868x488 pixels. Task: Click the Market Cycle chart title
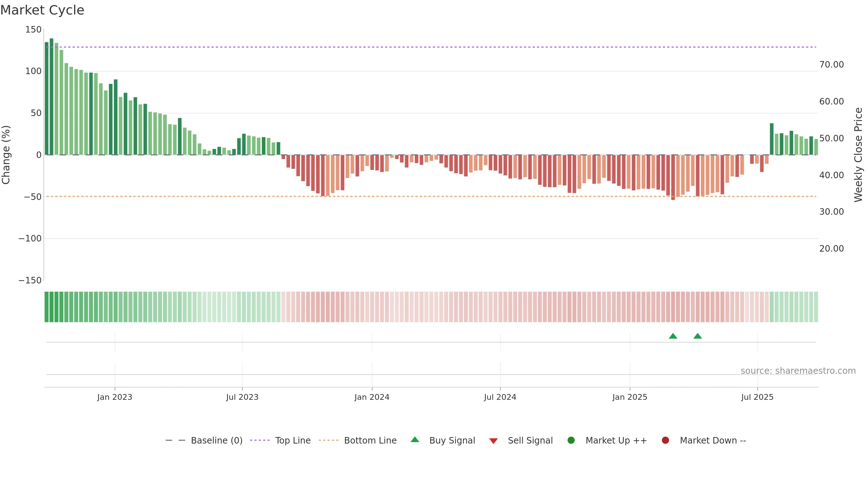pos(42,10)
